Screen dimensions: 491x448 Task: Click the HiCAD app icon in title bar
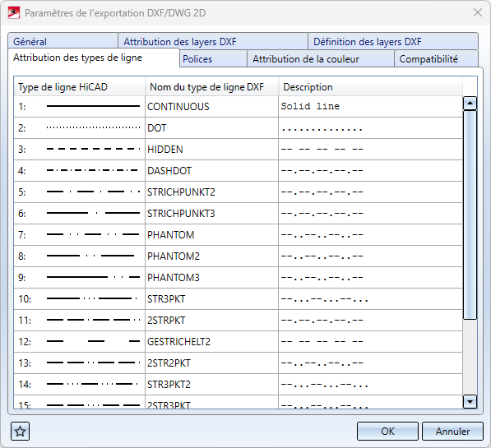coord(13,13)
